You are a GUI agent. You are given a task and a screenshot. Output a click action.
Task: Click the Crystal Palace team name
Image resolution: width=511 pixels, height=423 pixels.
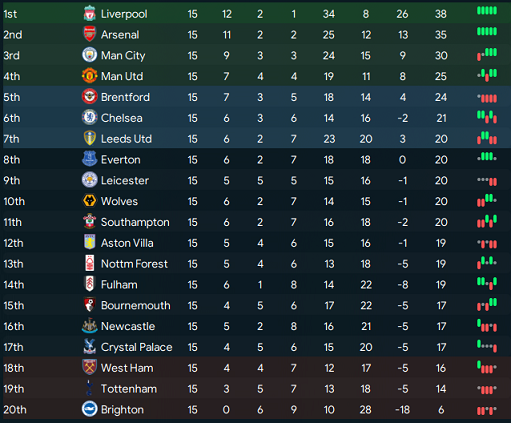click(137, 347)
